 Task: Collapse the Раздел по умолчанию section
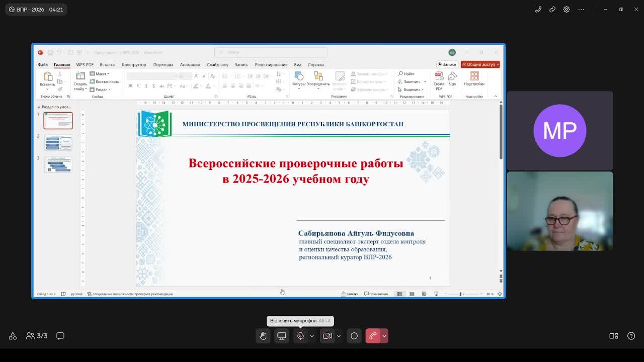click(x=39, y=107)
